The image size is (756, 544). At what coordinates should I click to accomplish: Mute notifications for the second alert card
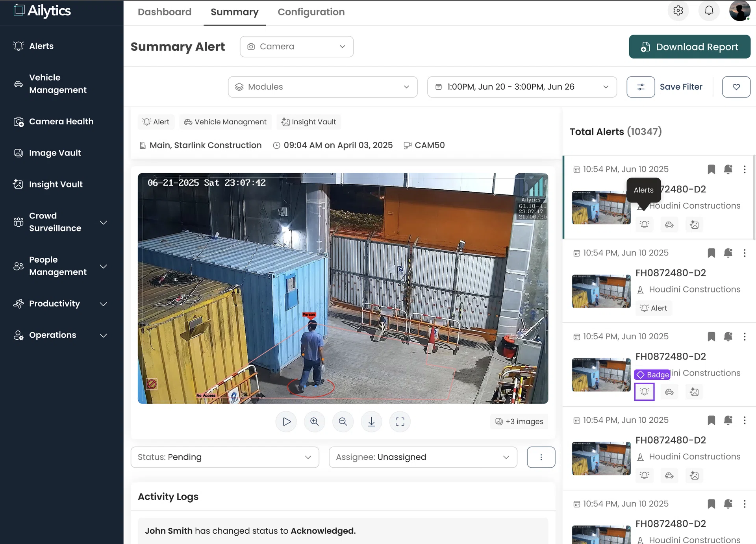(x=728, y=253)
